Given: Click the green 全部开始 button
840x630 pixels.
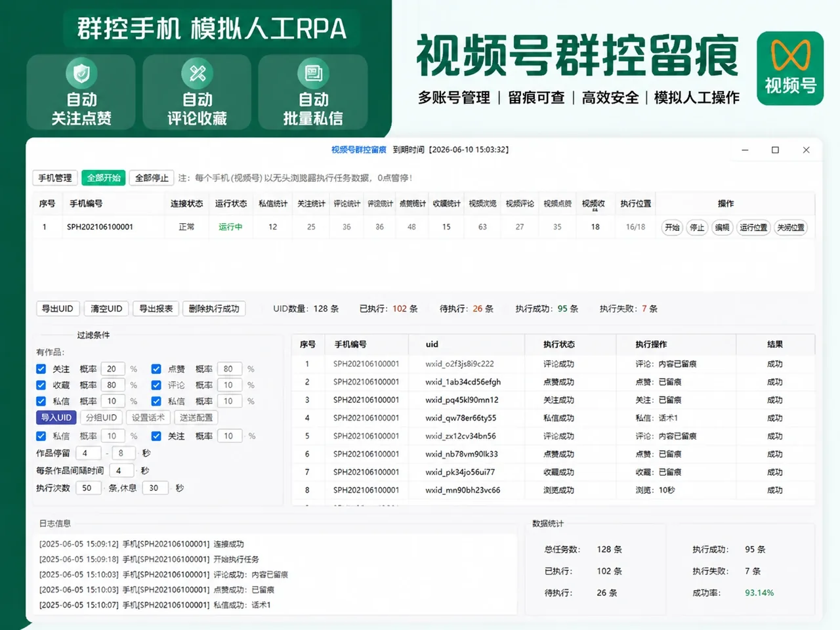Looking at the screenshot, I should [104, 178].
